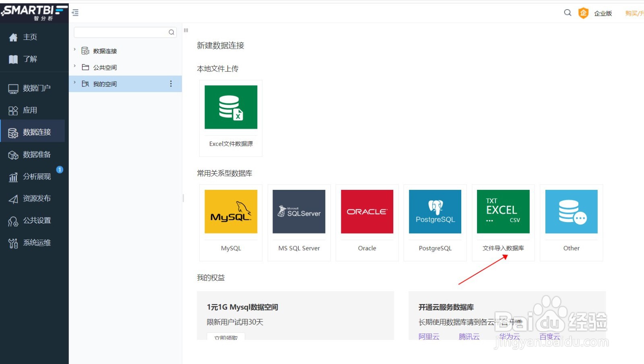Choose the PostgreSQL elephant icon

click(435, 212)
